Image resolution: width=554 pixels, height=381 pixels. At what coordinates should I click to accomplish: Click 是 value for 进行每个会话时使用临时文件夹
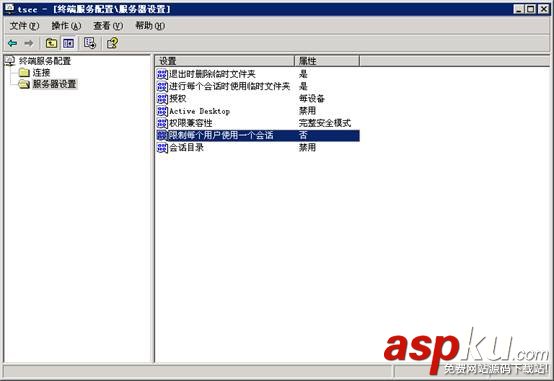[303, 86]
